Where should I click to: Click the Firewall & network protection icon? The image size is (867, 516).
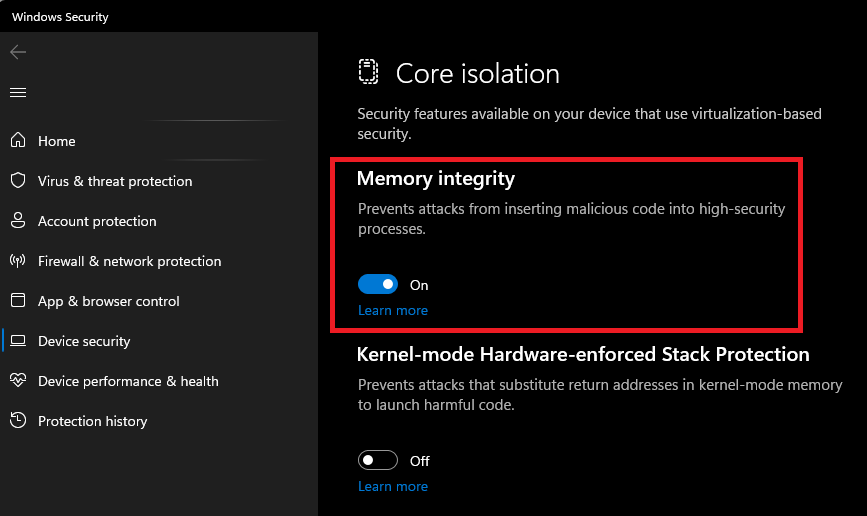pos(18,261)
